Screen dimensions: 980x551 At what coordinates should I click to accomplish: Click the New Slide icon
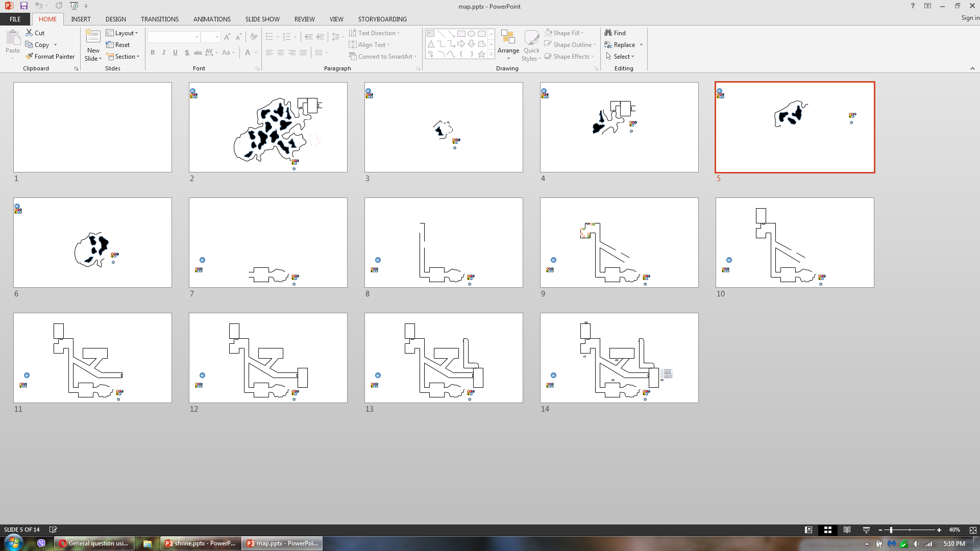coord(92,37)
